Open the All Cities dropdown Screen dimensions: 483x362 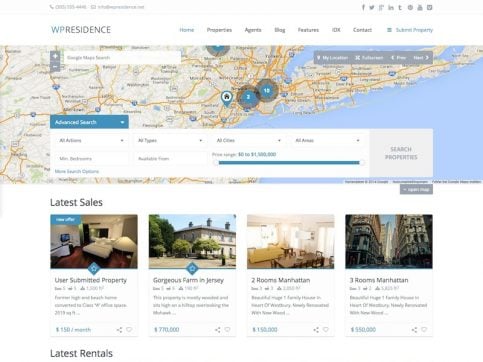click(x=249, y=140)
